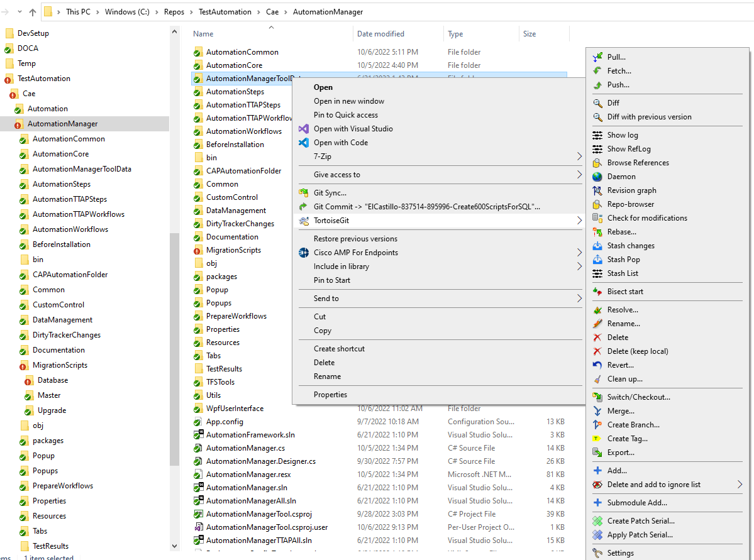This screenshot has width=754, height=560.
Task: Sort by Type column header
Action: click(x=455, y=34)
